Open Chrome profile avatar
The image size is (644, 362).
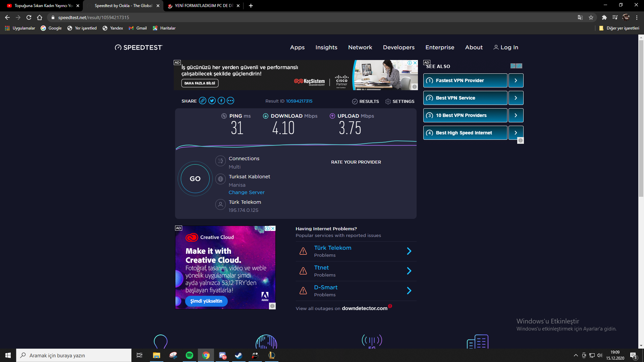point(626,17)
